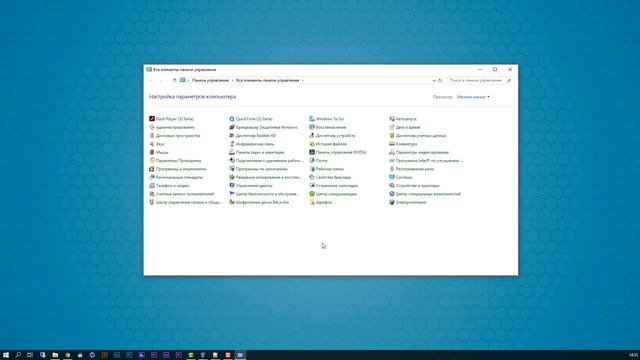Click the Центр специальных возможностей icon
Image resolution: width=640 pixels, height=360 pixels.
(392, 194)
